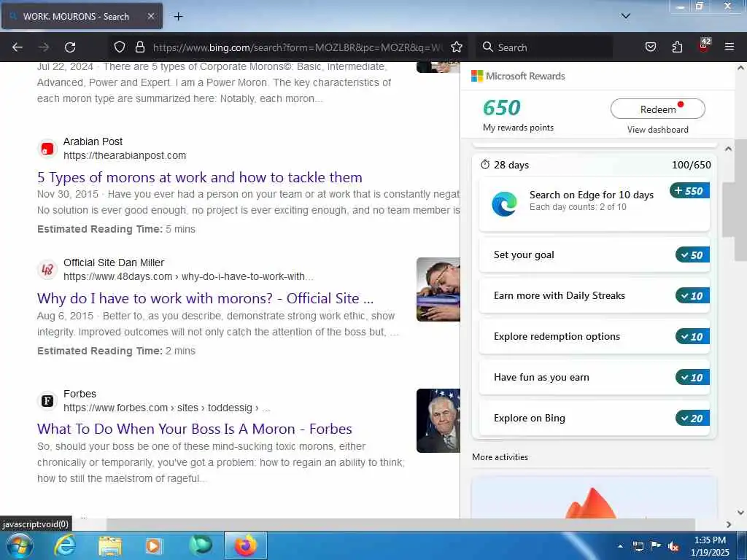Open Windows Explorer folder icon
Image resolution: width=747 pixels, height=560 pixels.
click(x=110, y=545)
